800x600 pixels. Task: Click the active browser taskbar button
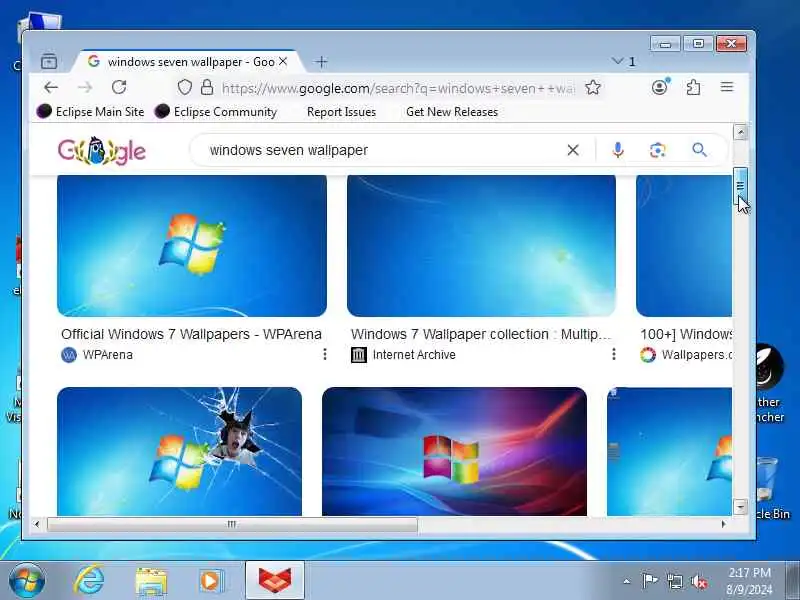[x=275, y=581]
